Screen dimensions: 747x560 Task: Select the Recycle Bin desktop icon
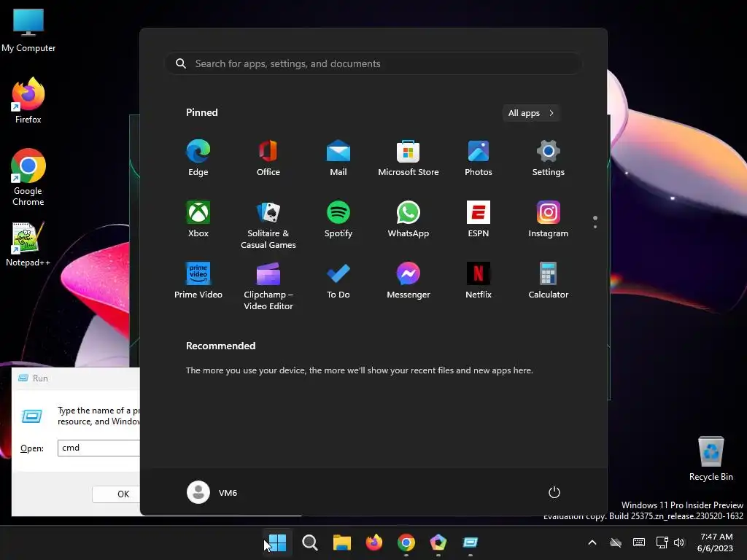(711, 459)
